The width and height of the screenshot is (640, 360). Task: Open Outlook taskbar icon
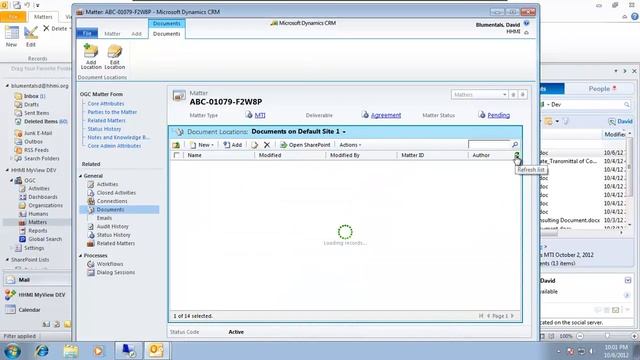[156, 351]
